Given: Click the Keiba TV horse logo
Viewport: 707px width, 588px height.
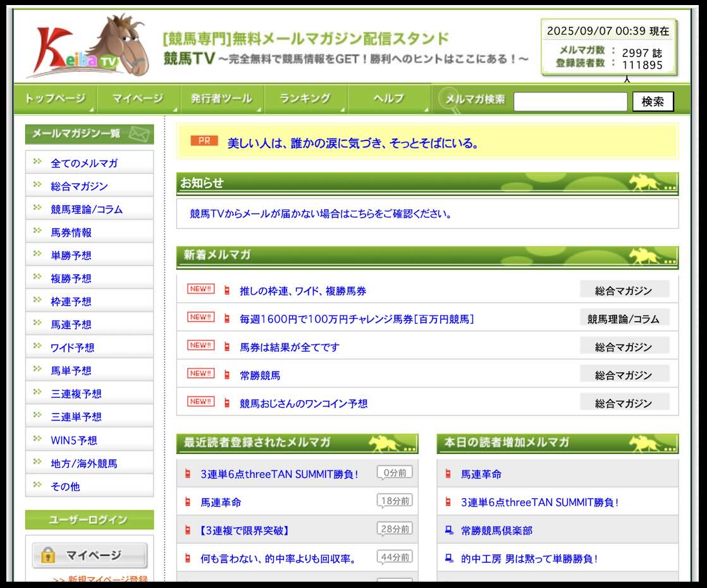Looking at the screenshot, I should tap(85, 47).
